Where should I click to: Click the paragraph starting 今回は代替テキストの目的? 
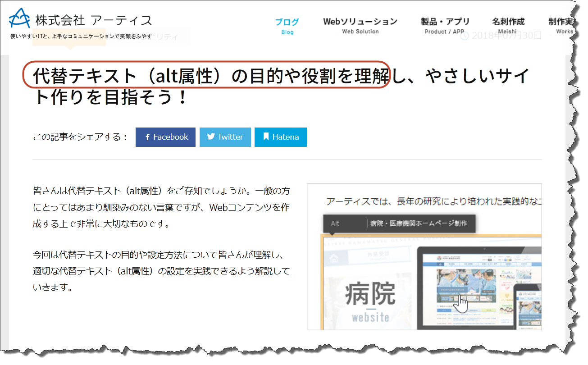pyautogui.click(x=161, y=271)
